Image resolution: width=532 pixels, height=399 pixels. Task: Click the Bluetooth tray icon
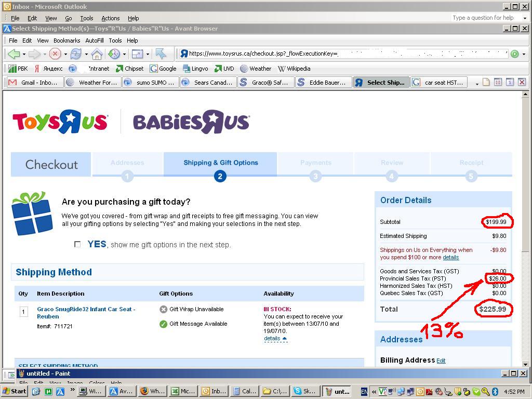[495, 391]
